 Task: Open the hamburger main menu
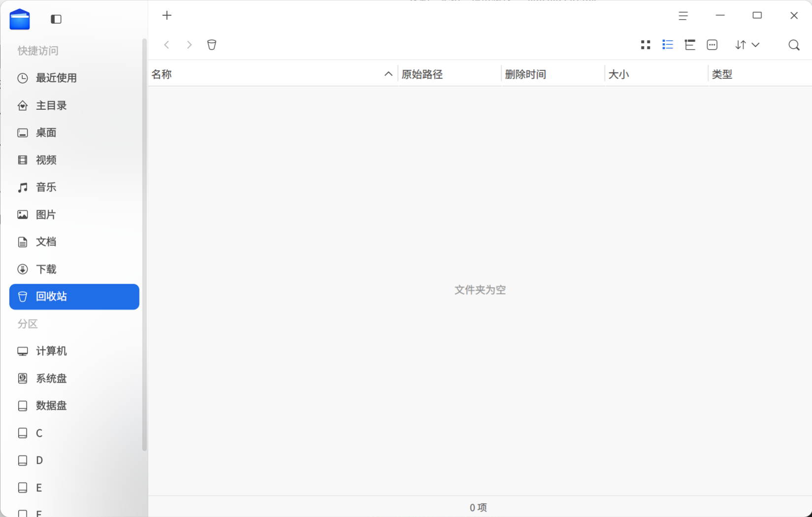[x=683, y=16]
